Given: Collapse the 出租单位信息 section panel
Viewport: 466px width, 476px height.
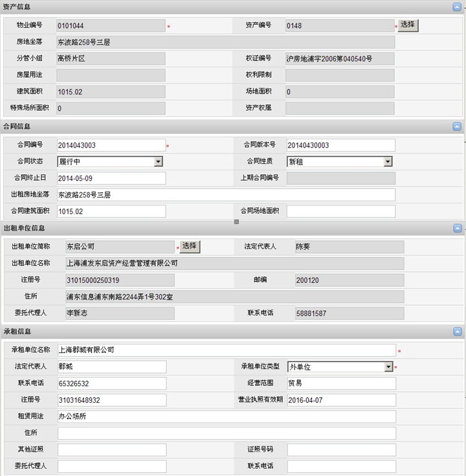Looking at the screenshot, I should point(458,228).
